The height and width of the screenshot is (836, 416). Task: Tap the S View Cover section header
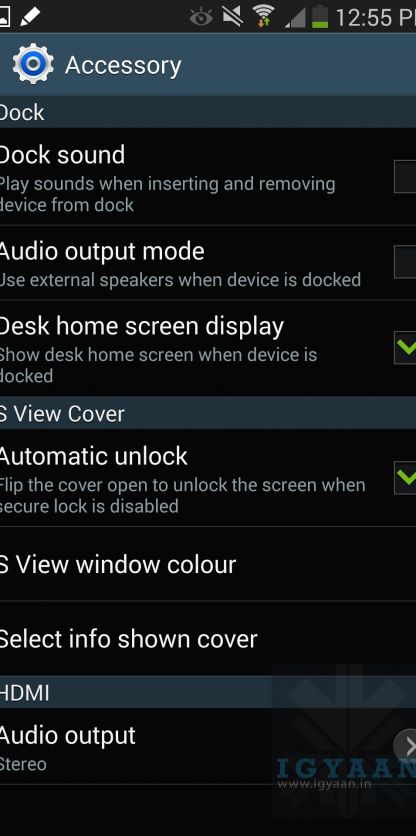coord(208,413)
